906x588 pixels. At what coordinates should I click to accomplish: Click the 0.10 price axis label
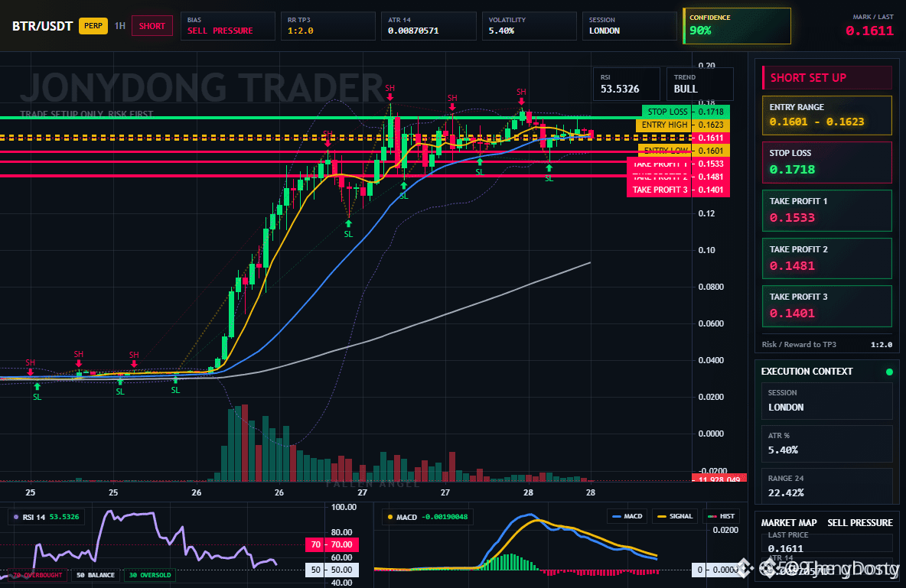pyautogui.click(x=706, y=250)
